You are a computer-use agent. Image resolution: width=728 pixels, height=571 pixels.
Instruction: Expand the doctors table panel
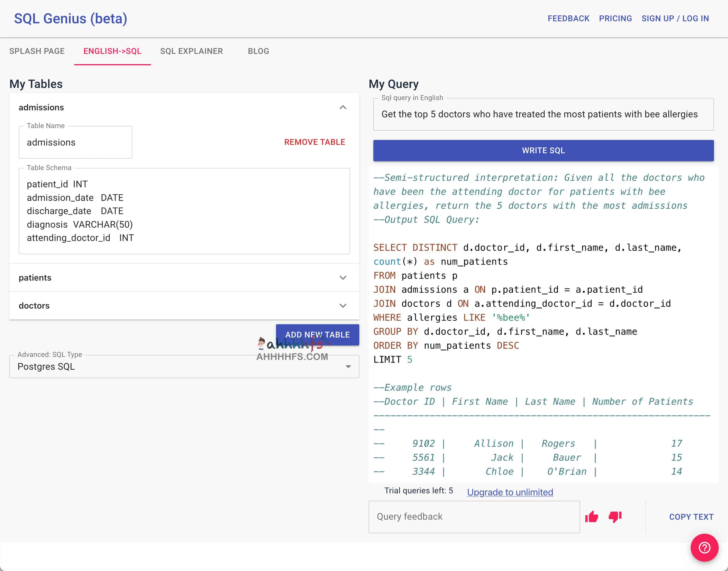(343, 306)
